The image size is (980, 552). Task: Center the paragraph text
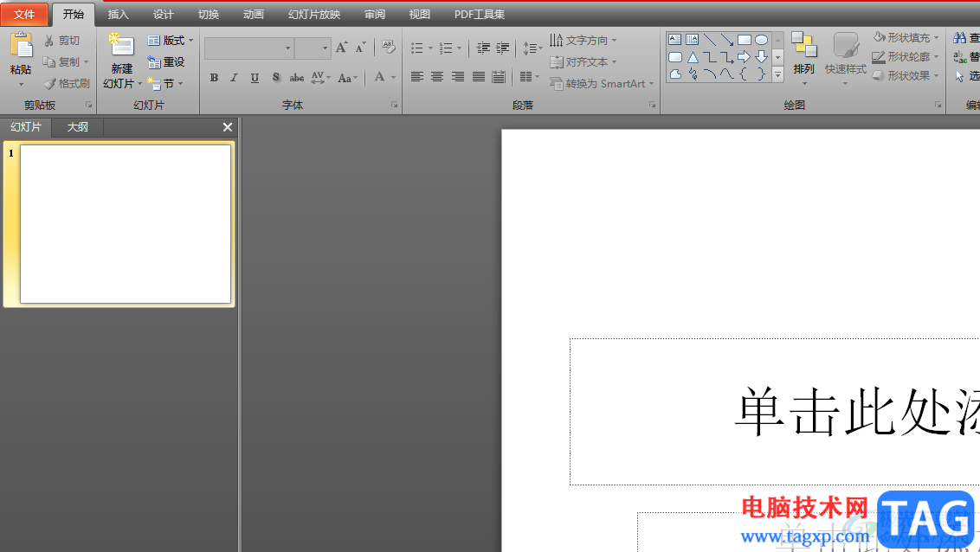(437, 77)
